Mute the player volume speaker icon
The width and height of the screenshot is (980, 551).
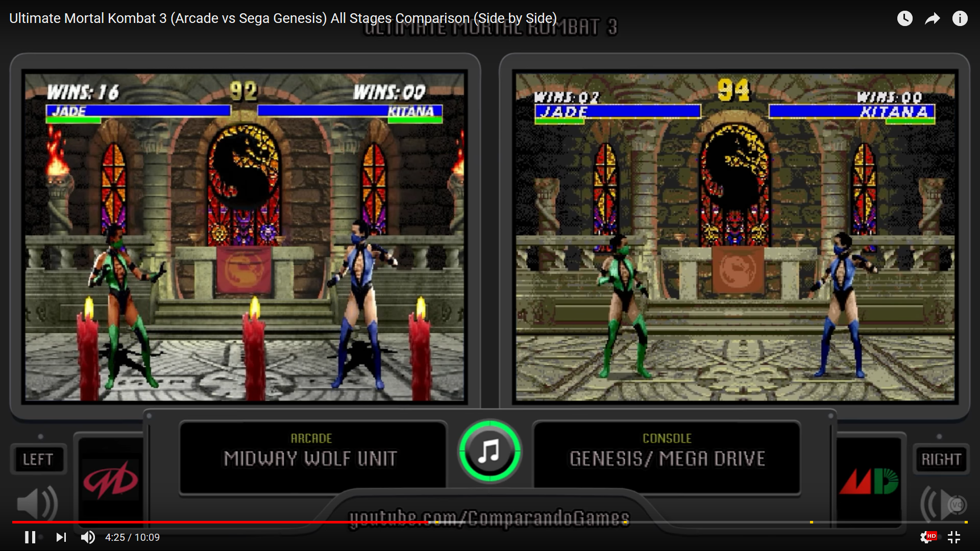pyautogui.click(x=88, y=537)
